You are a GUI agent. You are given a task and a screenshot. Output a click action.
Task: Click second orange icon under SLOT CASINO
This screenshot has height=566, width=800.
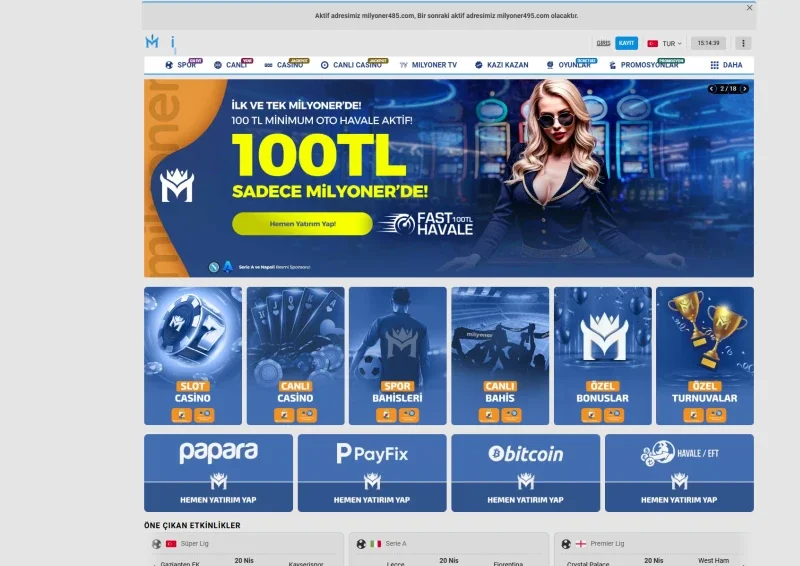click(x=204, y=415)
